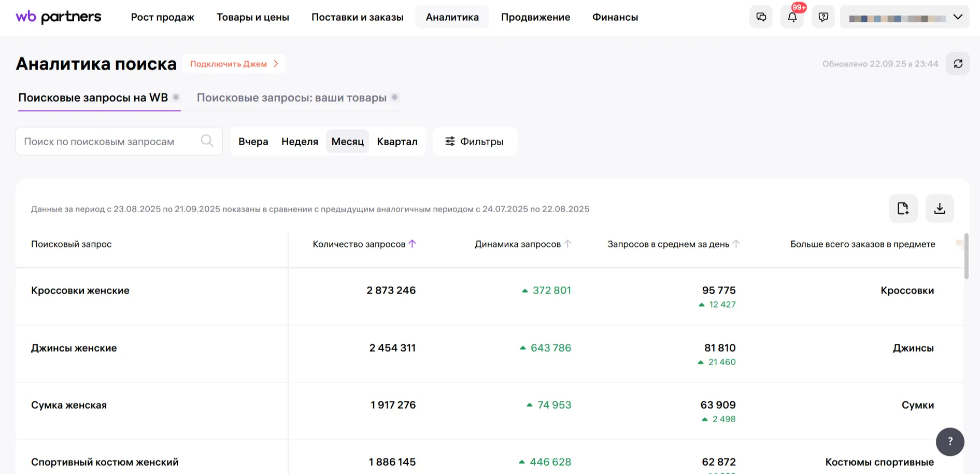This screenshot has height=474, width=980.
Task: Open the chat messages icon
Action: pos(761,17)
